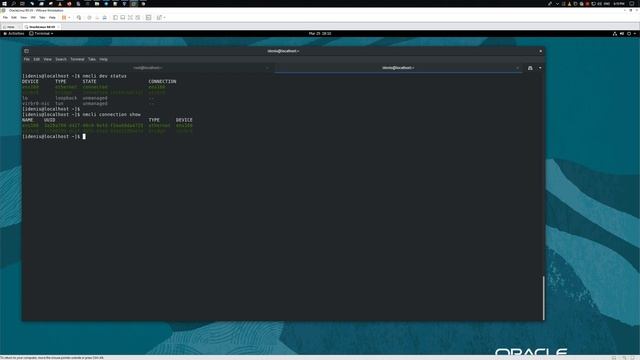Open GNOME Activities overview
The image size is (640, 360).
(x=14, y=33)
